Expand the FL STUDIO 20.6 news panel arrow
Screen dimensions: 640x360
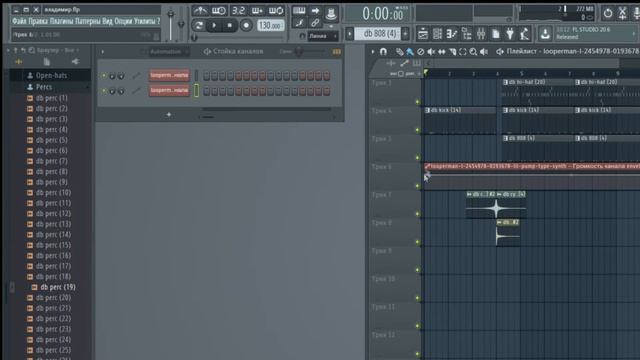635,33
